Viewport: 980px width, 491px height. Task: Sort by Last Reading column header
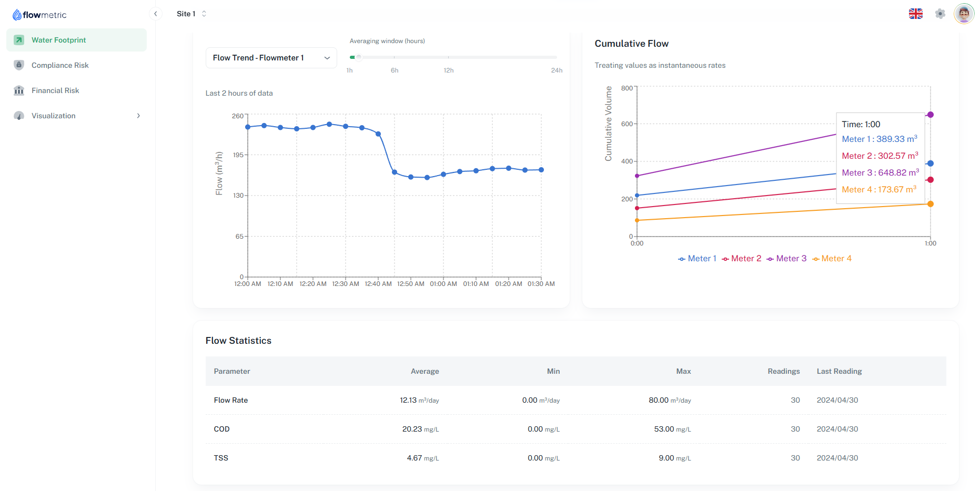point(839,371)
